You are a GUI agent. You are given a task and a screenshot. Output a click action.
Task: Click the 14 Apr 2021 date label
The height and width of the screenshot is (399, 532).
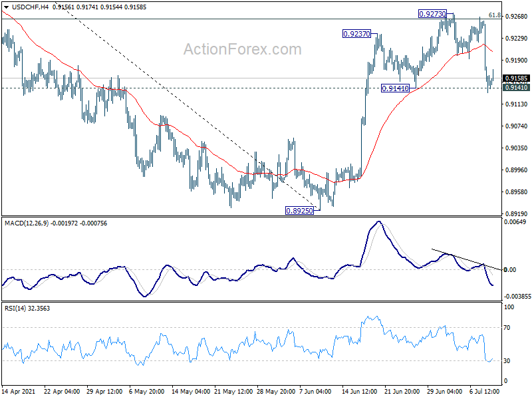click(19, 391)
